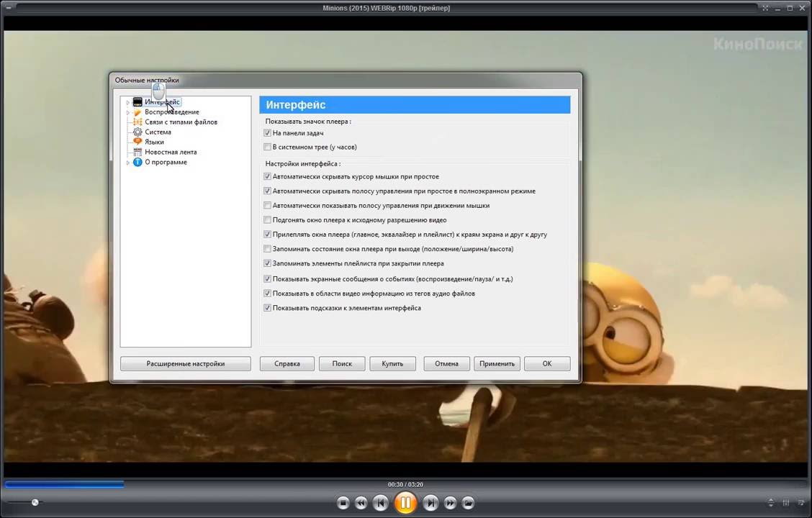Click the Купить button
Screen dimensions: 812x518
392,364
